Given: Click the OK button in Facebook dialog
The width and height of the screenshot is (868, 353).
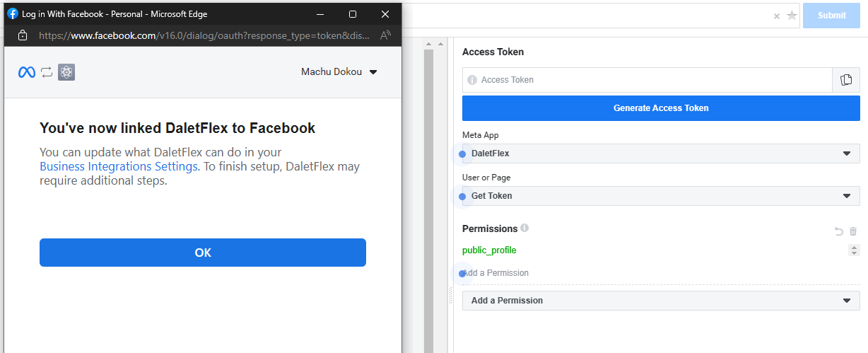Looking at the screenshot, I should point(203,253).
